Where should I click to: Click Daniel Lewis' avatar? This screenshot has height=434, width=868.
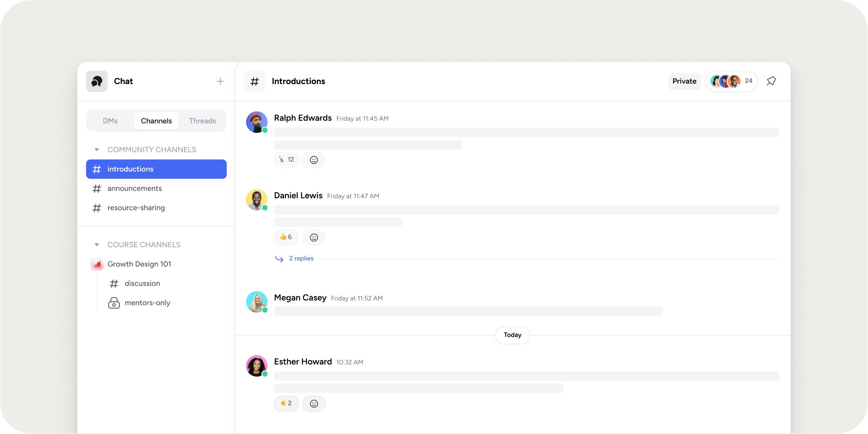point(257,200)
